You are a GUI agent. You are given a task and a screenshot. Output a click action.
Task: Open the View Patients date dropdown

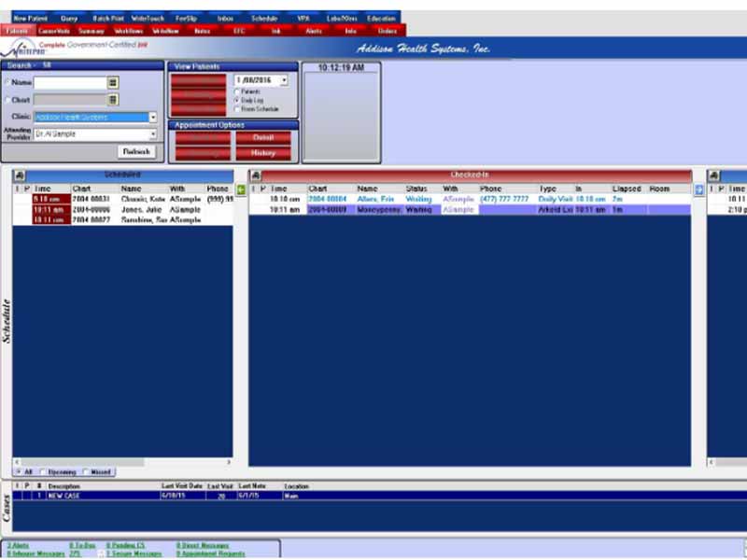[284, 81]
